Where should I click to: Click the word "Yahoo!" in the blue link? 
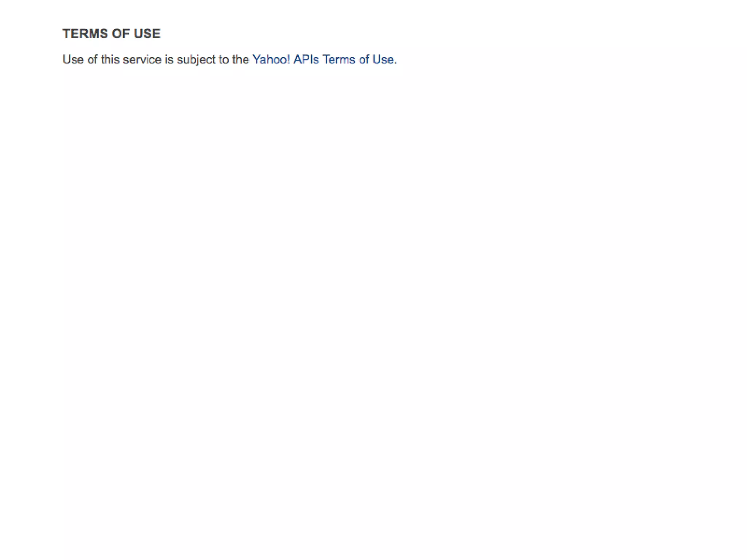271,59
